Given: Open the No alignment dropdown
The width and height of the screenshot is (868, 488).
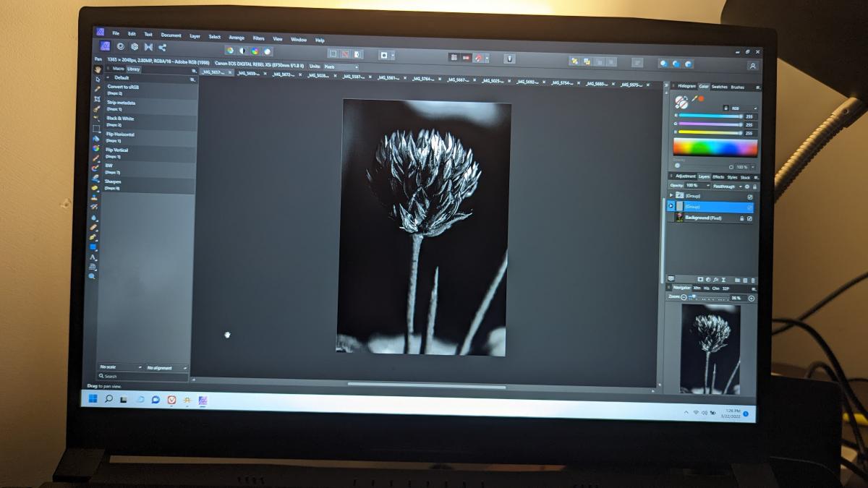Looking at the screenshot, I should point(166,368).
